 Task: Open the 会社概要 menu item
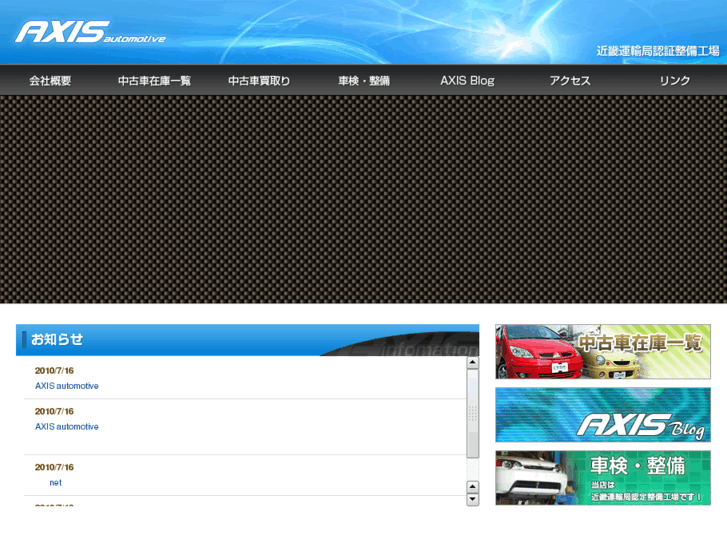point(50,81)
